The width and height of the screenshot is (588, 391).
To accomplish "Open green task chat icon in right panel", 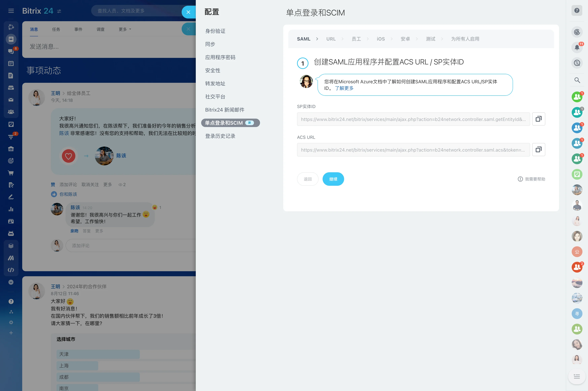I will [577, 174].
